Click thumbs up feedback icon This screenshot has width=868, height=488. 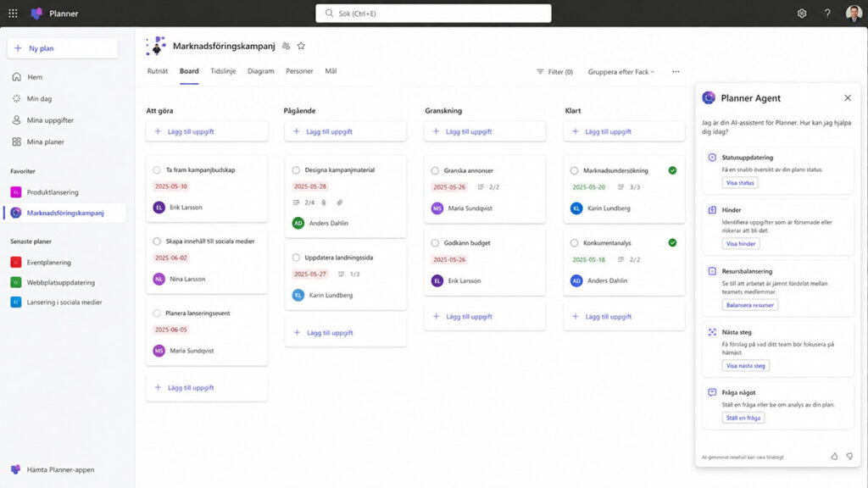pyautogui.click(x=834, y=457)
